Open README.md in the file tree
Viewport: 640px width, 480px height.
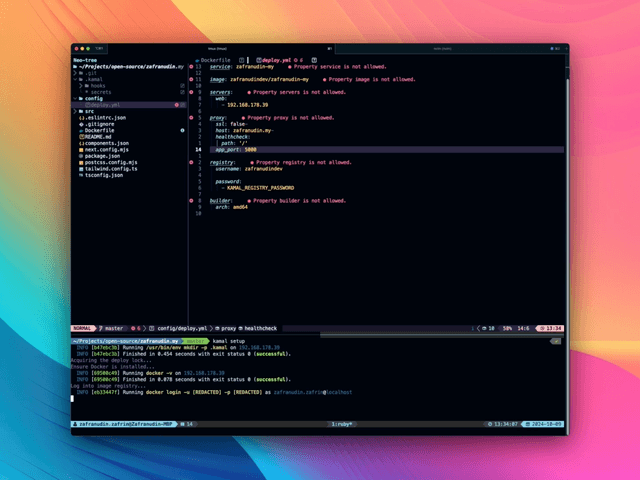[x=98, y=137]
